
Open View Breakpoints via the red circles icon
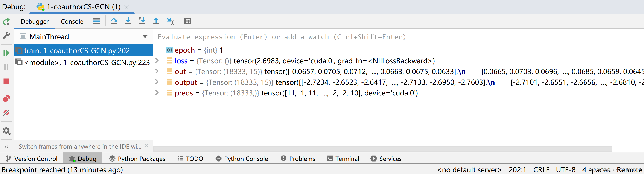tap(6, 98)
